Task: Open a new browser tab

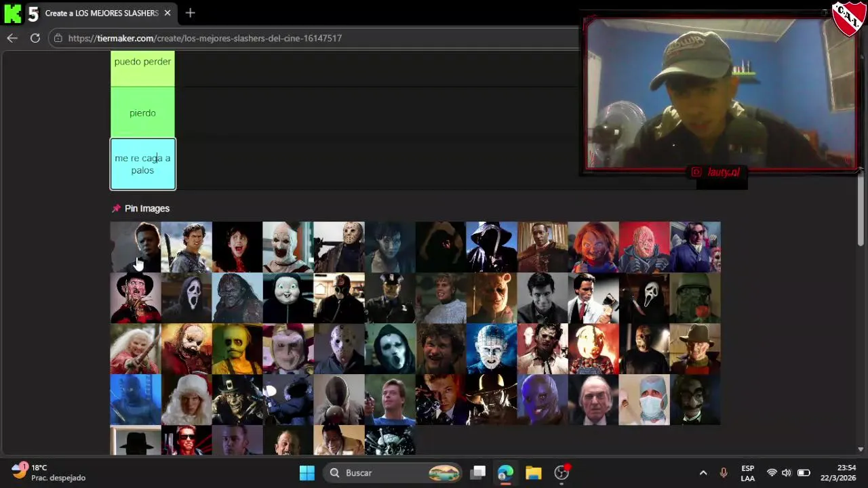Action: click(x=190, y=13)
